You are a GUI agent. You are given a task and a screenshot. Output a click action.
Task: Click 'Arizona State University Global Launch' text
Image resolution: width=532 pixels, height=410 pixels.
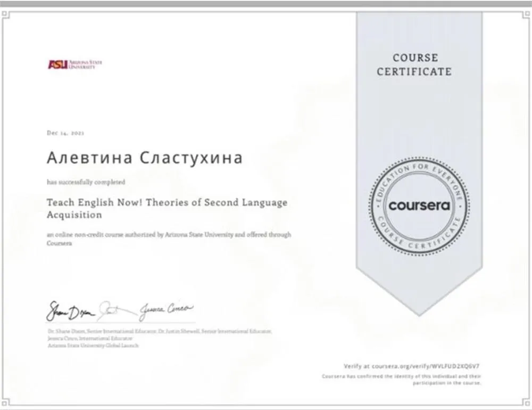pos(93,346)
